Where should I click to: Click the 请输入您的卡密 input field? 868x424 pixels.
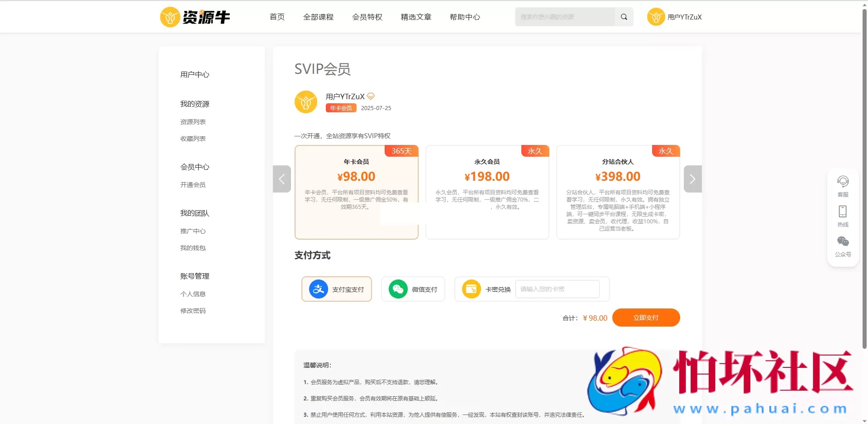coord(558,289)
